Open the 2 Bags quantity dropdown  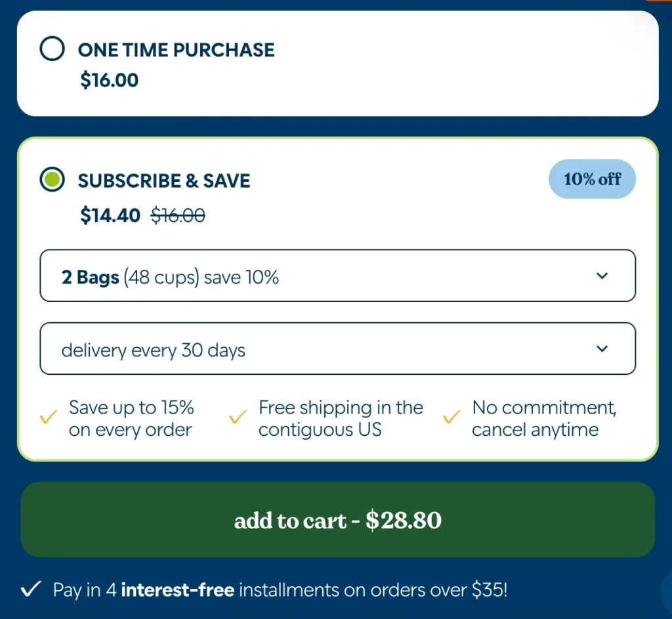coord(337,276)
